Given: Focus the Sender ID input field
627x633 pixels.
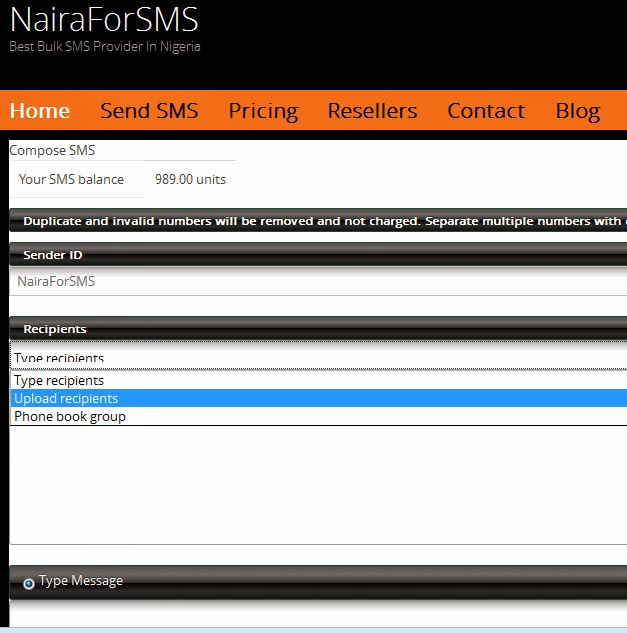Looking at the screenshot, I should [318, 281].
